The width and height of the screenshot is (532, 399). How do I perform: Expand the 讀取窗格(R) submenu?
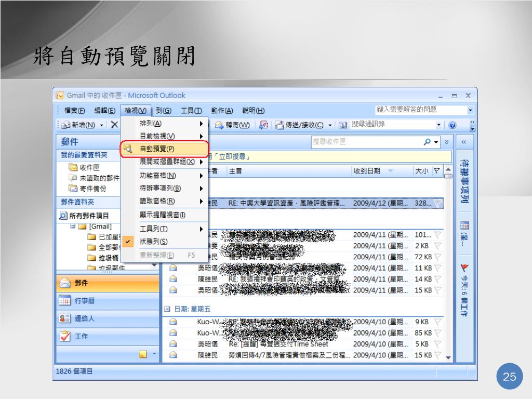coord(164,201)
